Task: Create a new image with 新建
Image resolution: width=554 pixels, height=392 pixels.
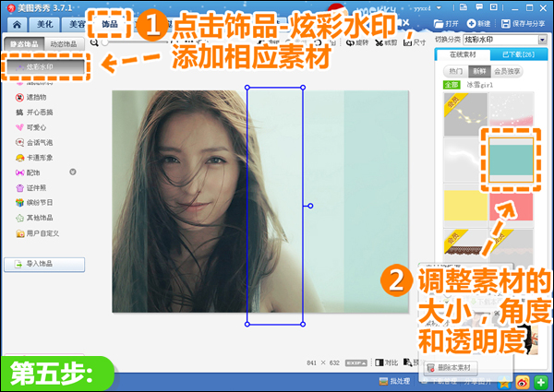Action: click(478, 24)
